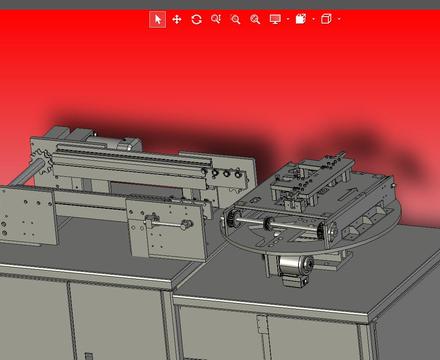Select the horizontal shaft on the turntable
Screen dimensions: 440x360
[278, 224]
